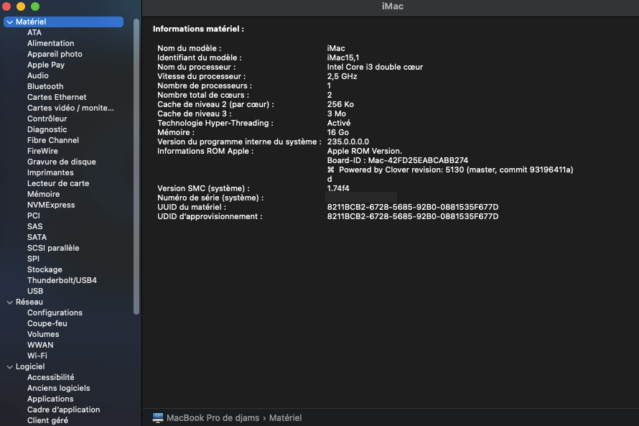
Task: Select Cartes vidéo / moniteurs item
Action: (70, 108)
